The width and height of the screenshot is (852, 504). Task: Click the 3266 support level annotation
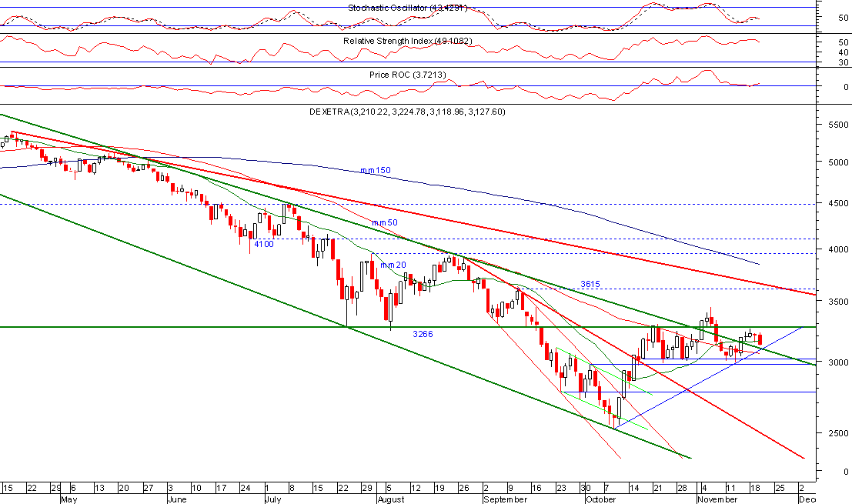tap(423, 334)
